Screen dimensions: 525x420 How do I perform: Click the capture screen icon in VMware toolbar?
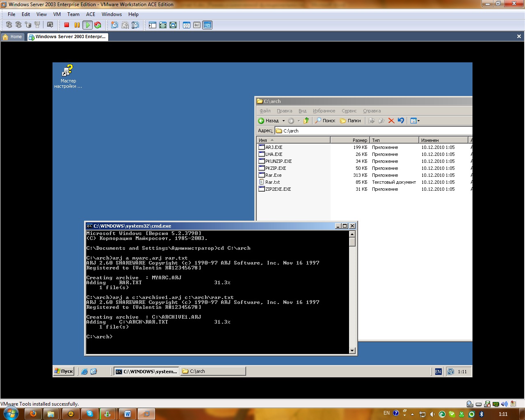tap(50, 25)
